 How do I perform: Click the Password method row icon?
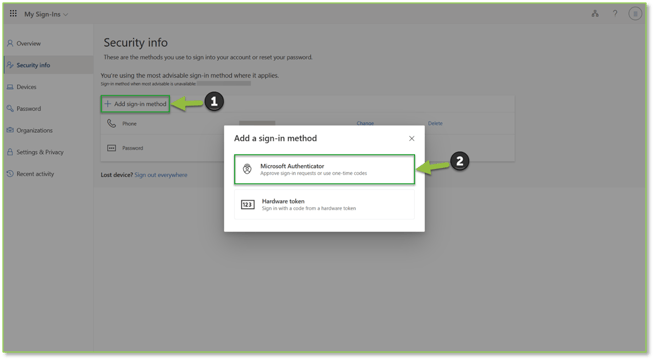(x=111, y=148)
